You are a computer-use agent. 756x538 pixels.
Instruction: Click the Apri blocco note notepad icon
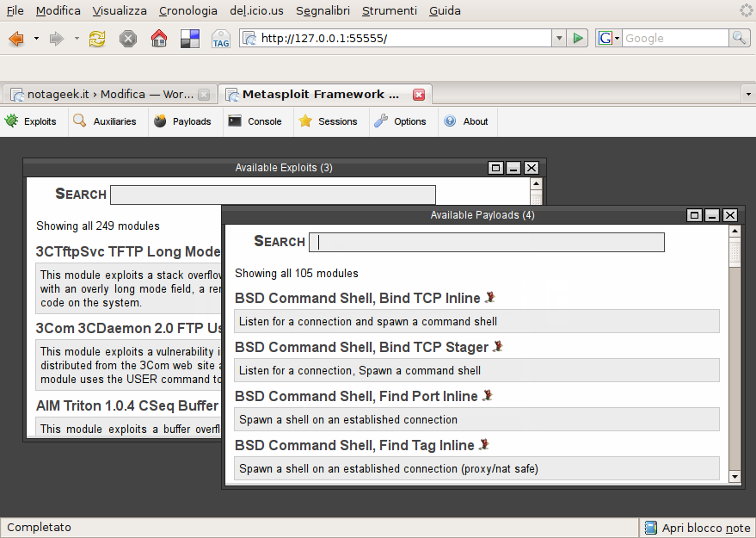pos(650,528)
